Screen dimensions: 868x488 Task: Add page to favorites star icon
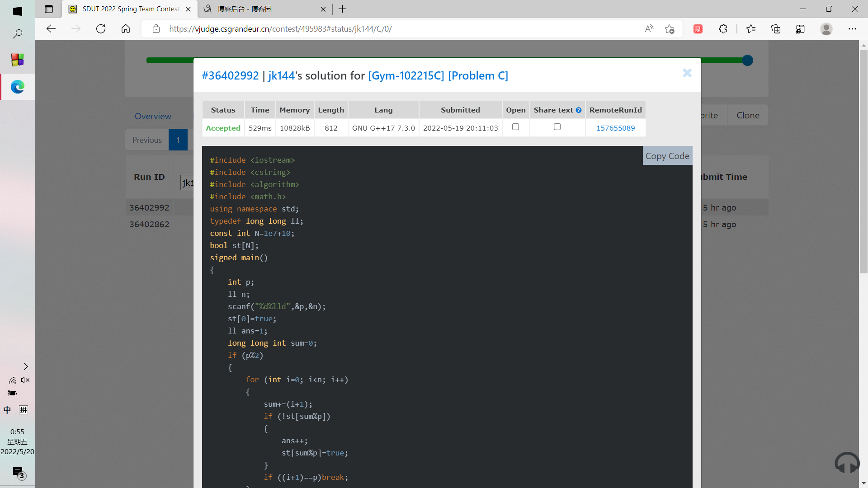(x=670, y=29)
